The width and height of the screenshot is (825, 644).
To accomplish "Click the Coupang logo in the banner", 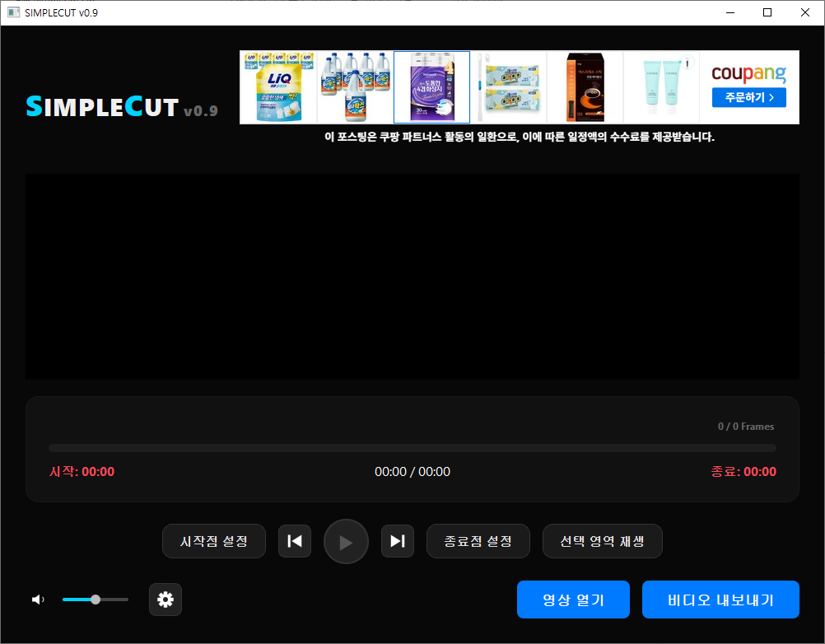I will [x=748, y=73].
